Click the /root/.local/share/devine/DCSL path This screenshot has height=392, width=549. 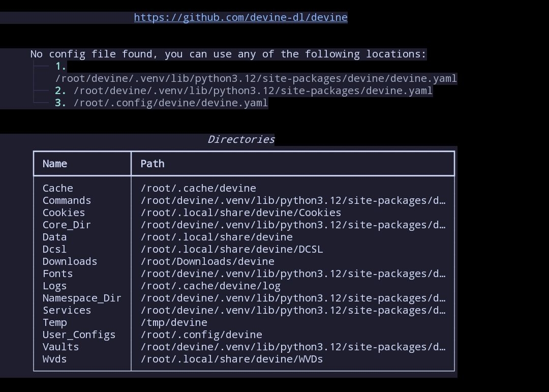(231, 250)
